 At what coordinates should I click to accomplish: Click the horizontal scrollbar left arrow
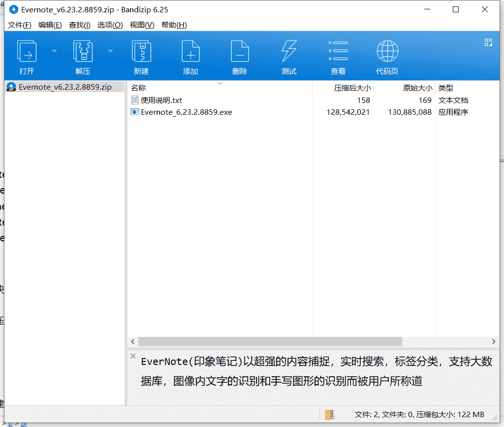[133, 341]
